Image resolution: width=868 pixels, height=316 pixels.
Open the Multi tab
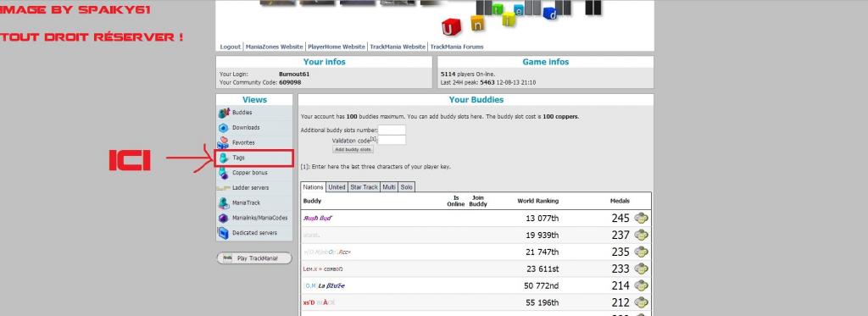click(389, 187)
